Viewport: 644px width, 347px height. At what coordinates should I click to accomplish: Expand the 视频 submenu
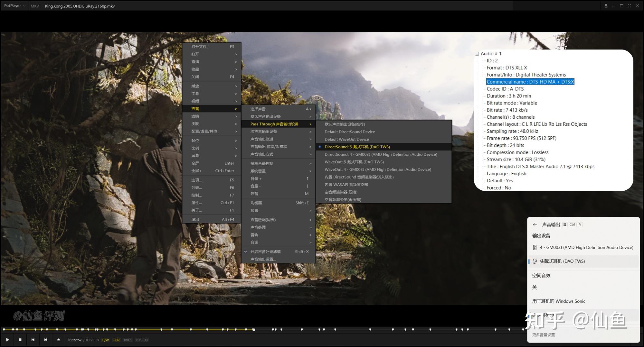(x=212, y=101)
